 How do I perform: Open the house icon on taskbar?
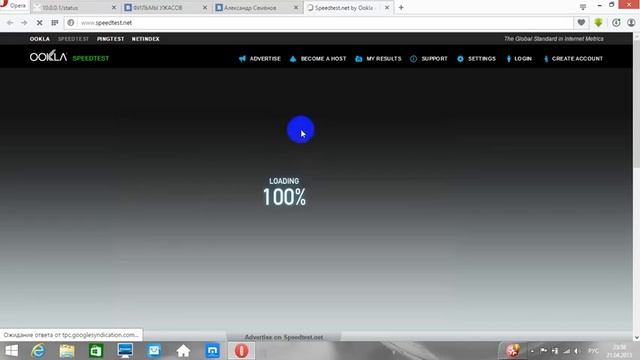pyautogui.click(x=183, y=351)
